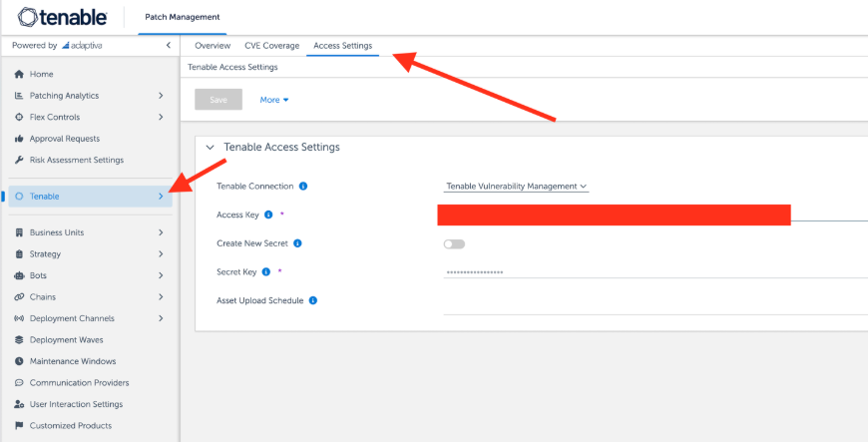Screen dimensions: 868x442
Task: Click the Risk Assessment Settings wrench icon
Action: coord(19,160)
